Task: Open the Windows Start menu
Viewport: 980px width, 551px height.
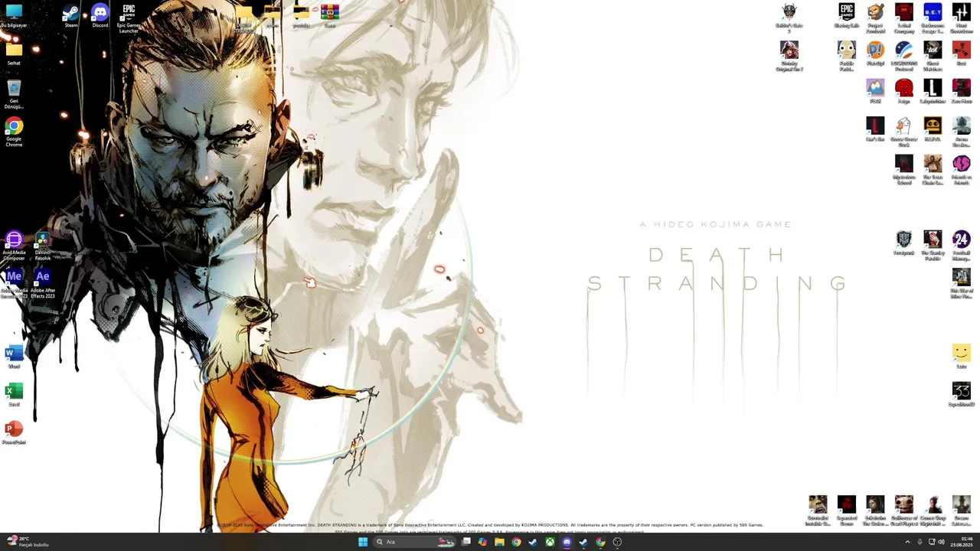Action: (x=363, y=542)
